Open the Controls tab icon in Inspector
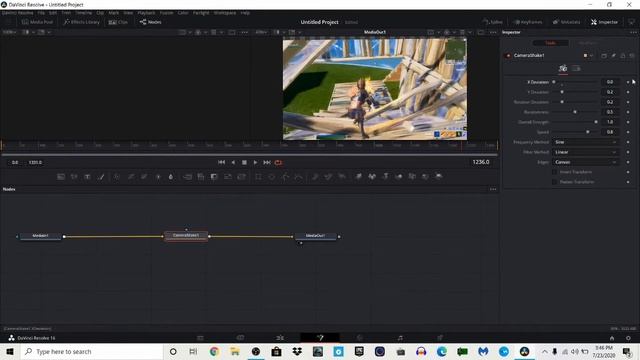This screenshot has width=640, height=360. [563, 69]
